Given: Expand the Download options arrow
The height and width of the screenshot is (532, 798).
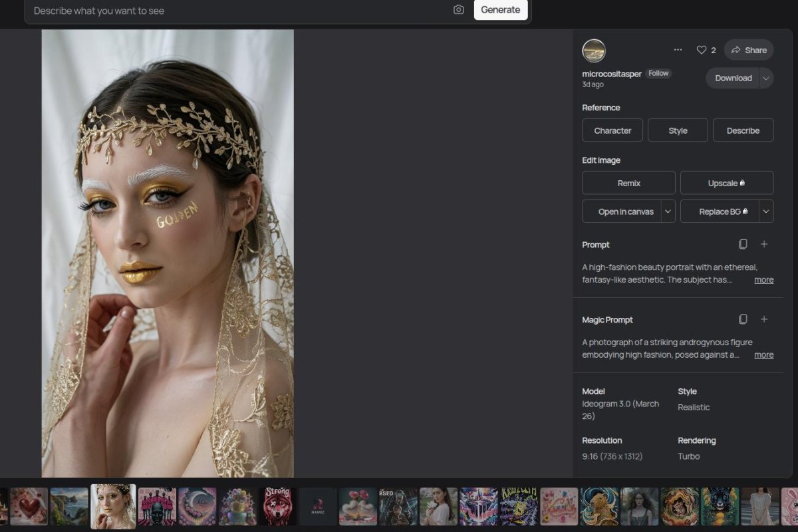Looking at the screenshot, I should click(x=766, y=78).
